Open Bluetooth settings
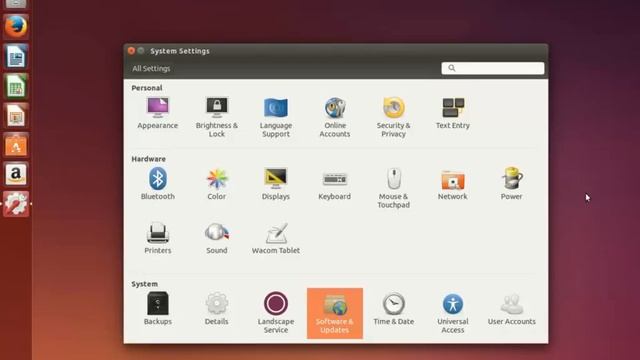Image resolution: width=640 pixels, height=360 pixels. click(158, 184)
